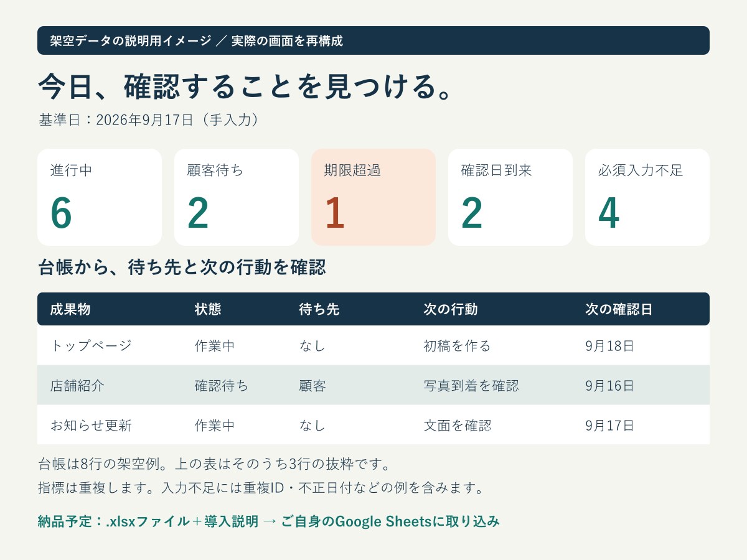Click なし in the トップページ row

[x=312, y=346]
